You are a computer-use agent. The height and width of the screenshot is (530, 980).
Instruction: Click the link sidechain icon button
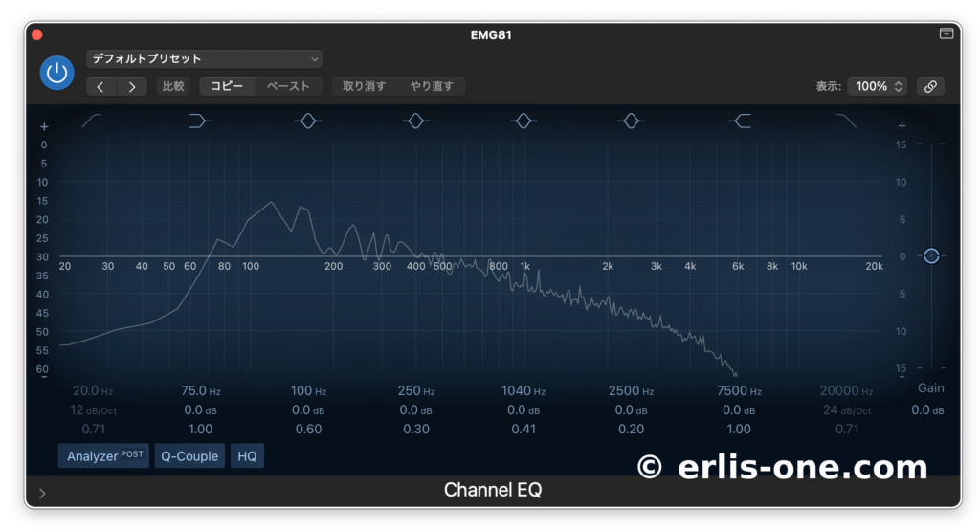(929, 86)
